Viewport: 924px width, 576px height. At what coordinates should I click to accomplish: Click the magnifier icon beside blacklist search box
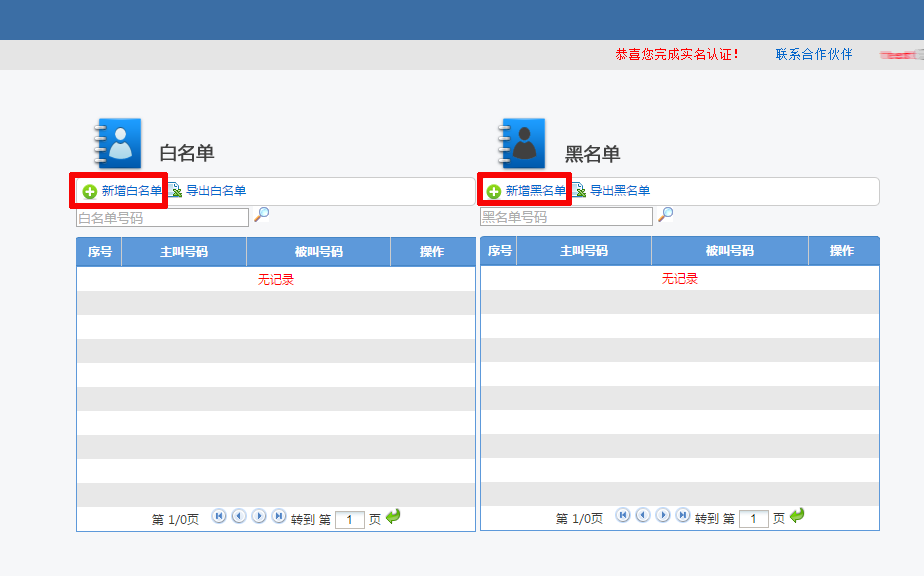pyautogui.click(x=666, y=216)
